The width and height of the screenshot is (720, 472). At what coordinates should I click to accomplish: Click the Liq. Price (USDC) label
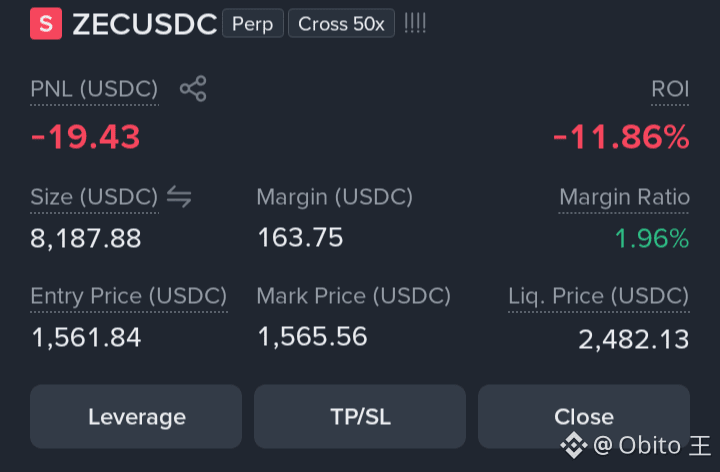pos(599,296)
